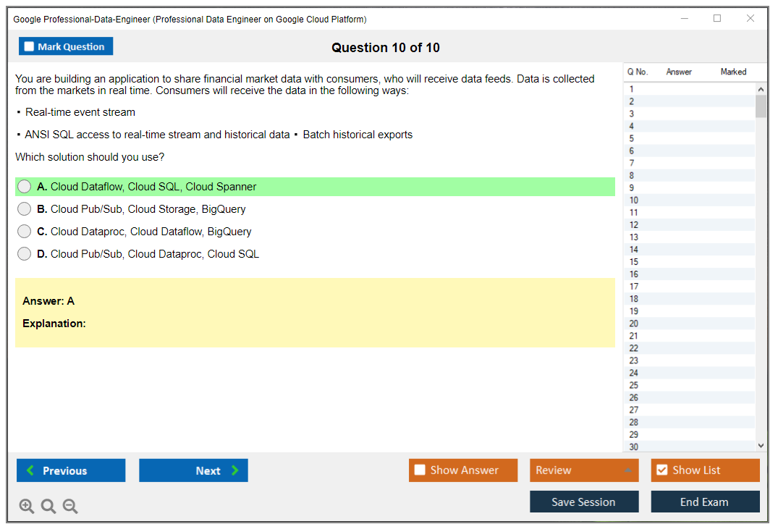This screenshot has height=532, width=778.
Task: Click the green right arrow on Next
Action: (235, 470)
